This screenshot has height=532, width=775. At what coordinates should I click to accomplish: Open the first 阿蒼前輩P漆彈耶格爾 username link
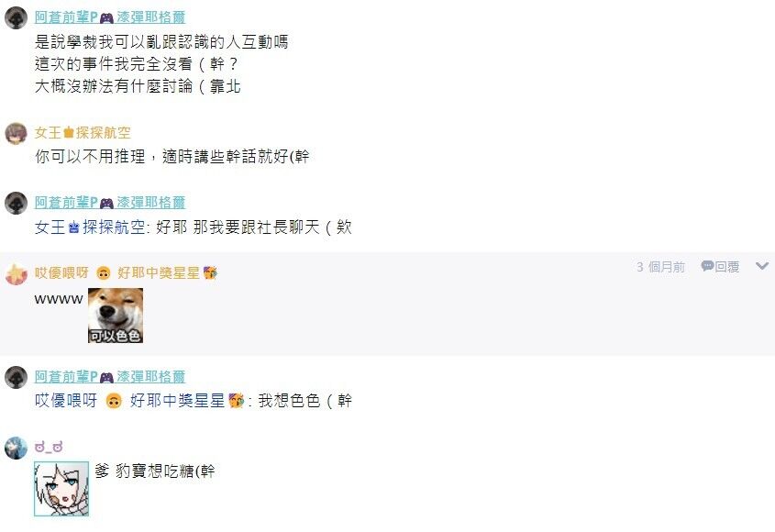(x=110, y=17)
